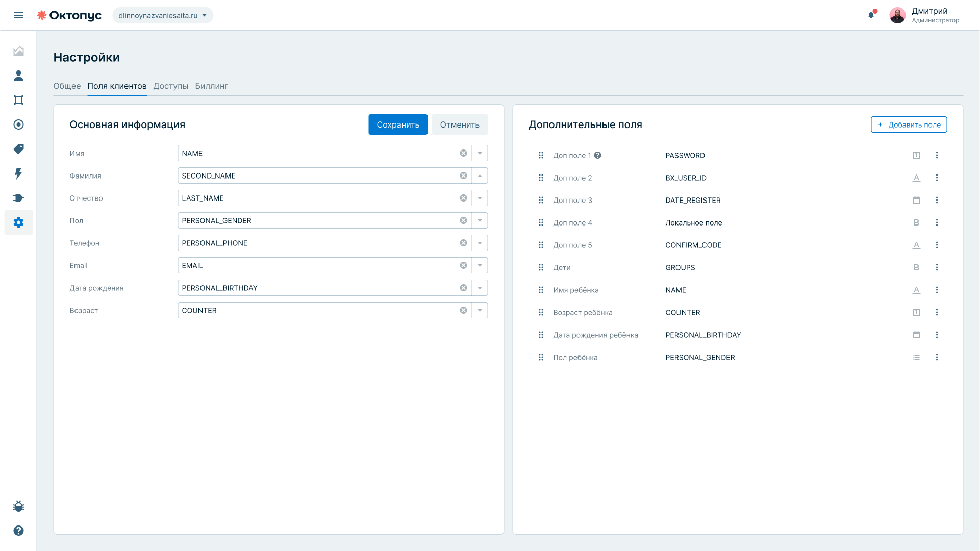
Task: Select the lightning bolt sidebar icon
Action: point(18,173)
